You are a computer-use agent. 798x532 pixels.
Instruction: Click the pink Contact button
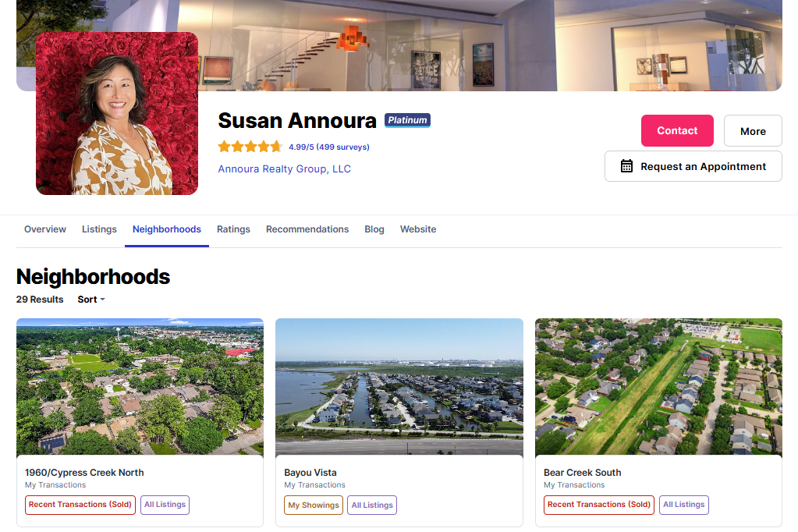(677, 131)
